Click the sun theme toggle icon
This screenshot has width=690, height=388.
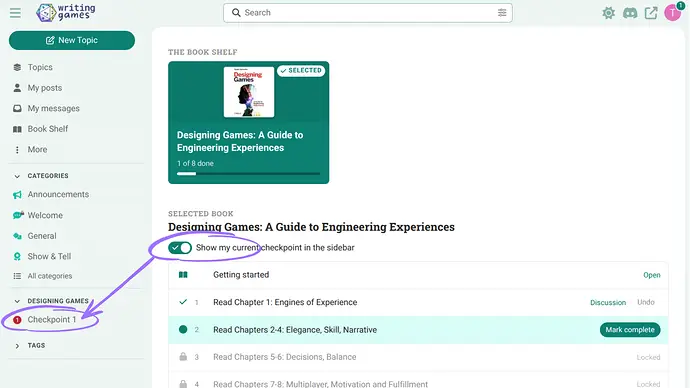(x=609, y=13)
